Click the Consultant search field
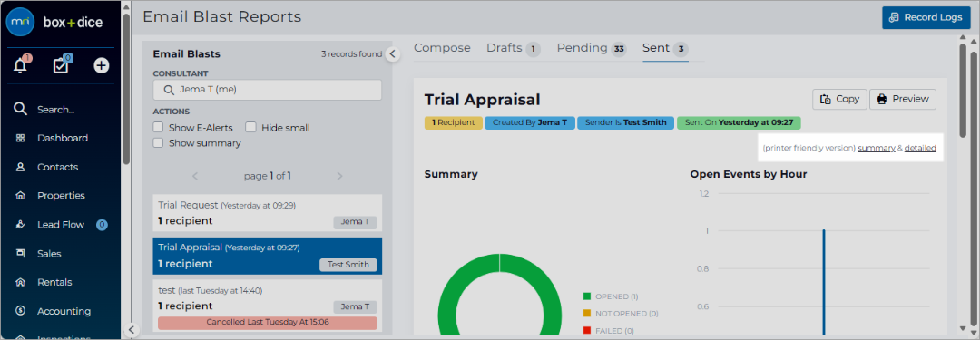 [267, 90]
